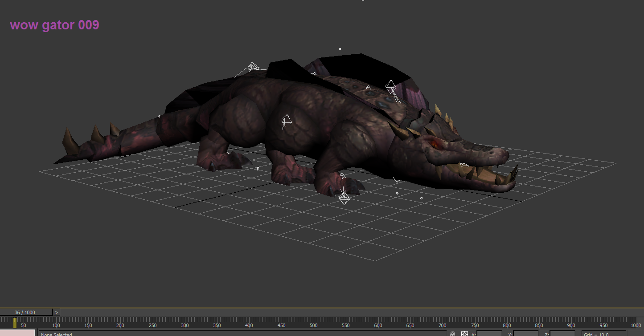Toggle the selection lock icon
Image resolution: width=644 pixels, height=336 pixels.
[x=452, y=334]
